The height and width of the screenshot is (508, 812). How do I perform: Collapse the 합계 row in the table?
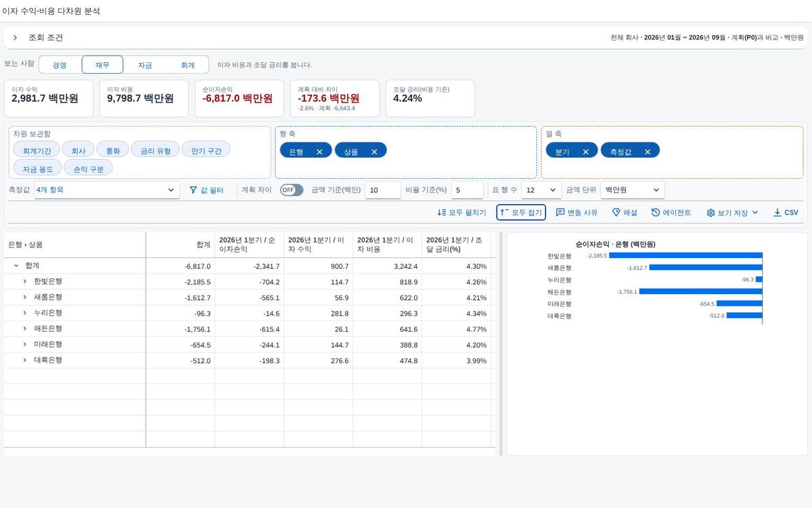pos(16,266)
